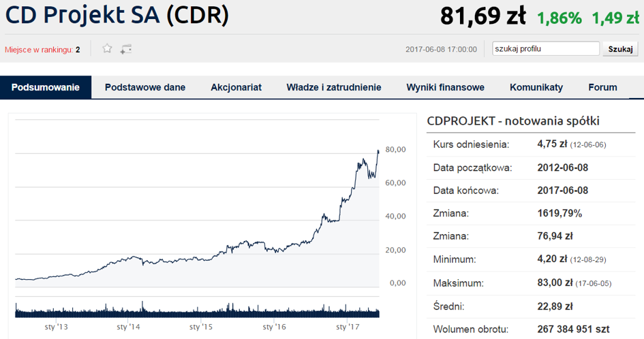The height and width of the screenshot is (339, 644).
Task: Open the Podsumowanie tab
Action: tap(46, 87)
